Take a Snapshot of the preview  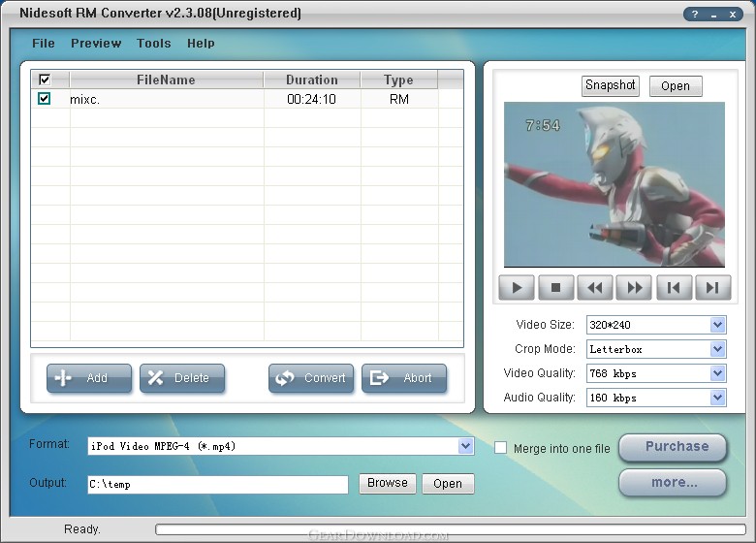click(610, 86)
